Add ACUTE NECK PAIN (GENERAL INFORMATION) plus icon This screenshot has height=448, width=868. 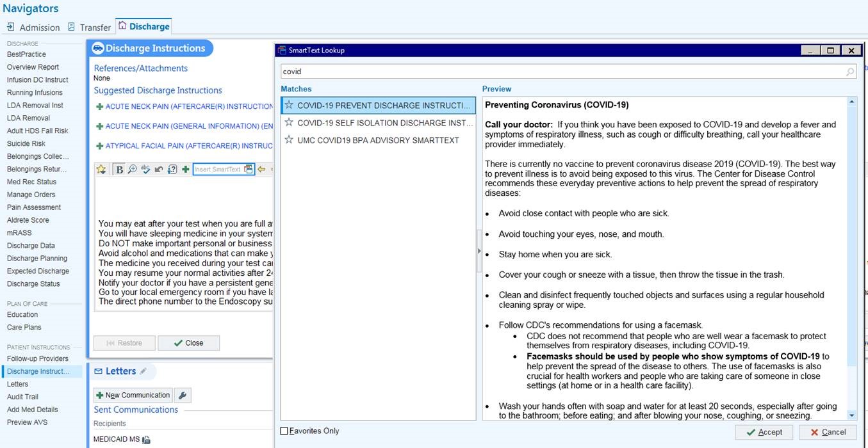tap(99, 127)
